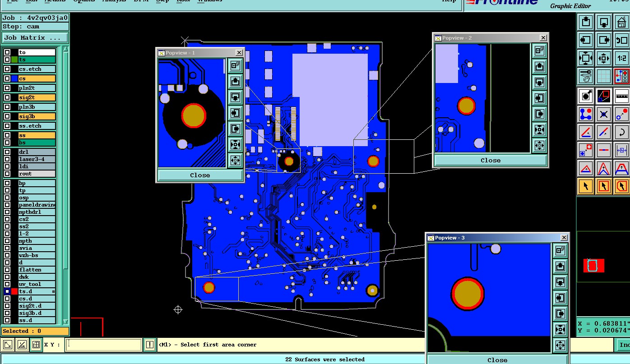The image size is (630, 364).
Task: Toggle the 'sig2t' layer checkbox
Action: pos(7,97)
